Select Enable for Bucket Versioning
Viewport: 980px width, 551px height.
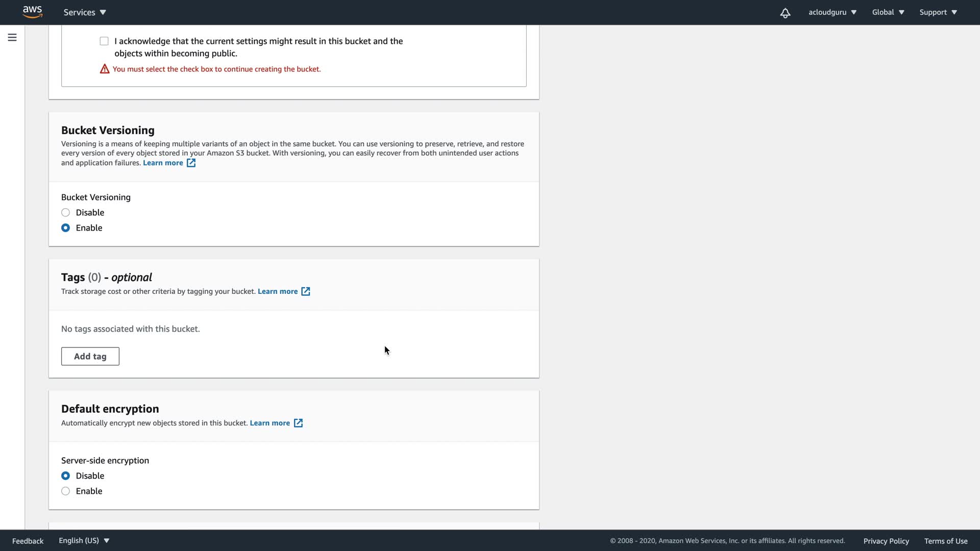66,228
